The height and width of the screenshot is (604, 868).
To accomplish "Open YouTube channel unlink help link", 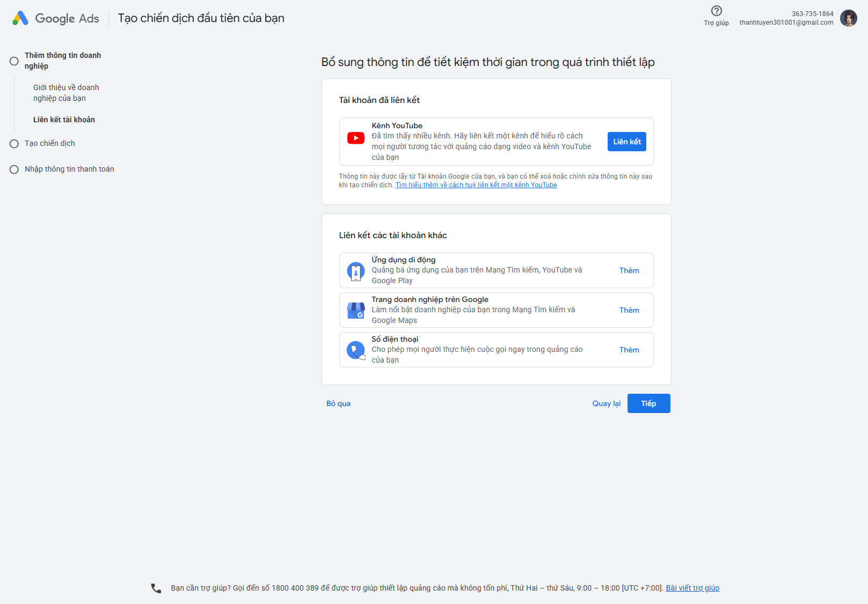I will click(476, 185).
